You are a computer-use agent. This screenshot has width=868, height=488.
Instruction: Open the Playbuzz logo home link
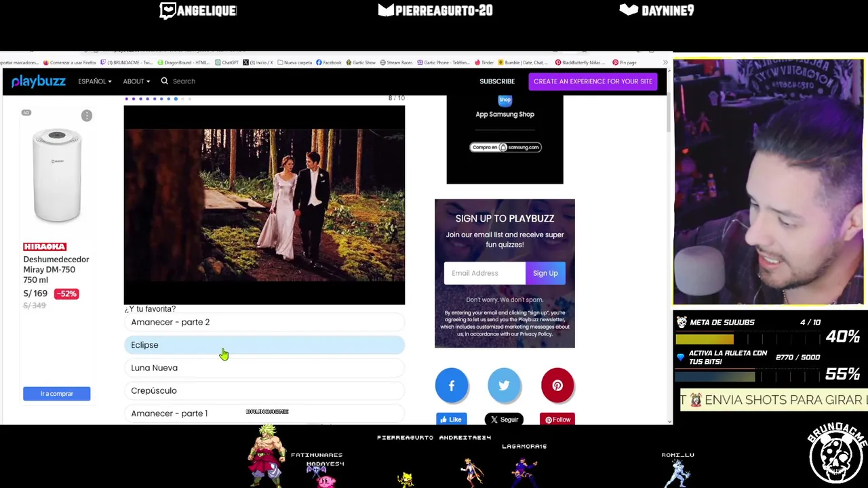point(39,81)
